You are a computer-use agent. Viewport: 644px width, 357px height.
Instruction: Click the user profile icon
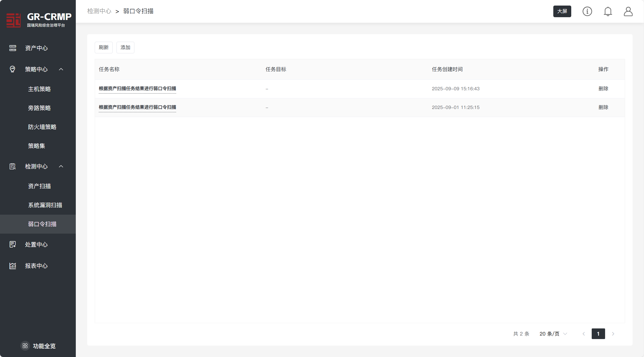point(628,11)
